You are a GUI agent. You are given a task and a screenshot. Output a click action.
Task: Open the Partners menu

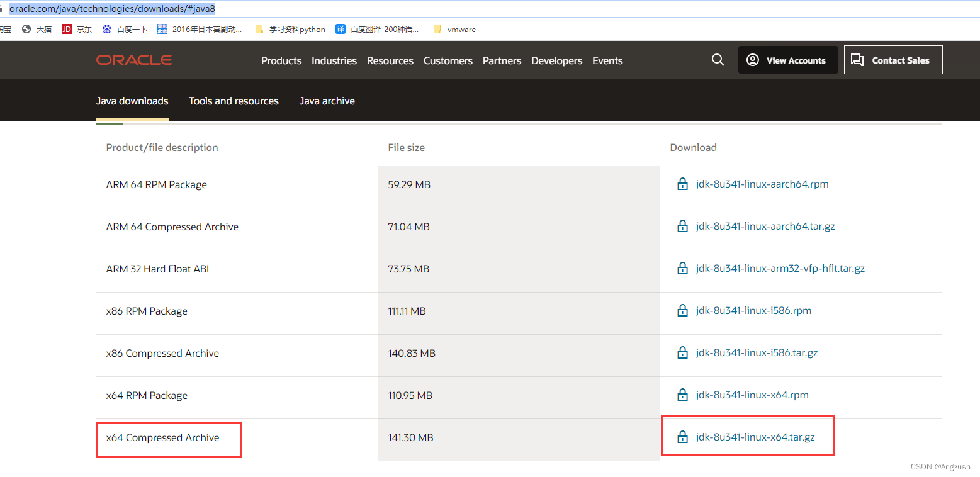(502, 60)
